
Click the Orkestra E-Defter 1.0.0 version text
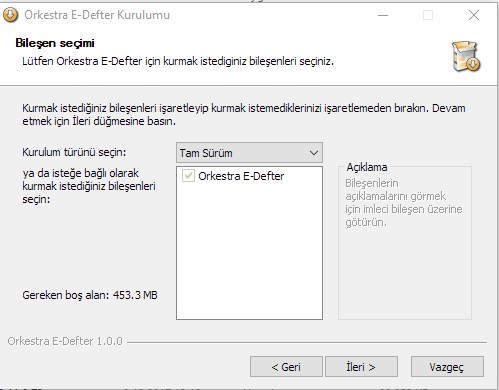tap(65, 341)
